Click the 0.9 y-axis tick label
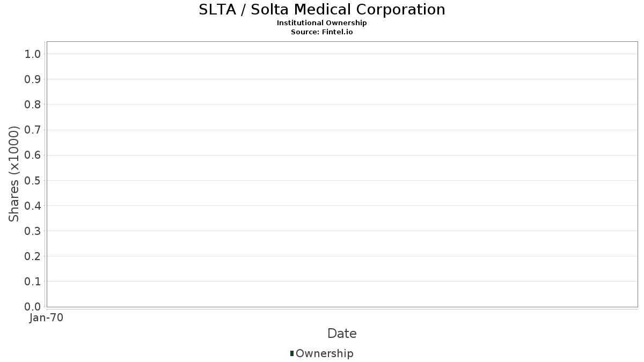Viewport: 644px width, 362px height. coord(33,79)
